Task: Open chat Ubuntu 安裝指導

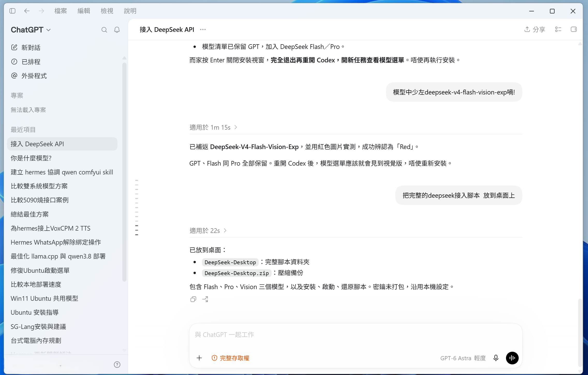Action: click(x=62, y=312)
